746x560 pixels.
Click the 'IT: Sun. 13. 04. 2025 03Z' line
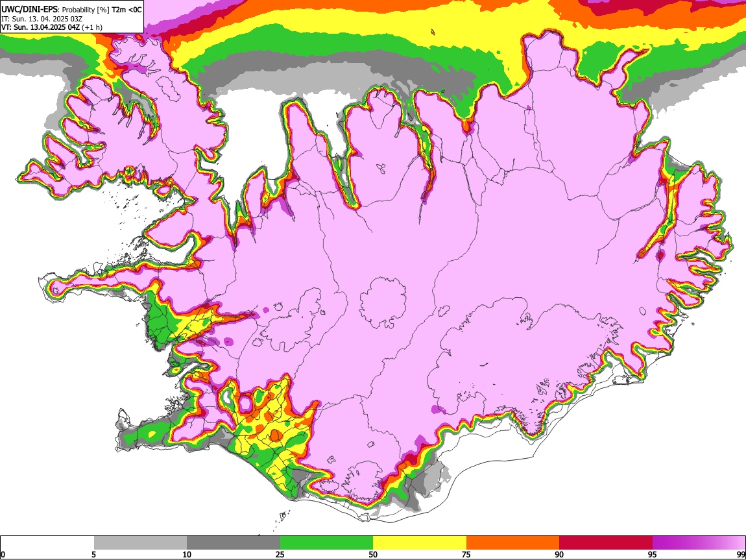click(x=42, y=19)
